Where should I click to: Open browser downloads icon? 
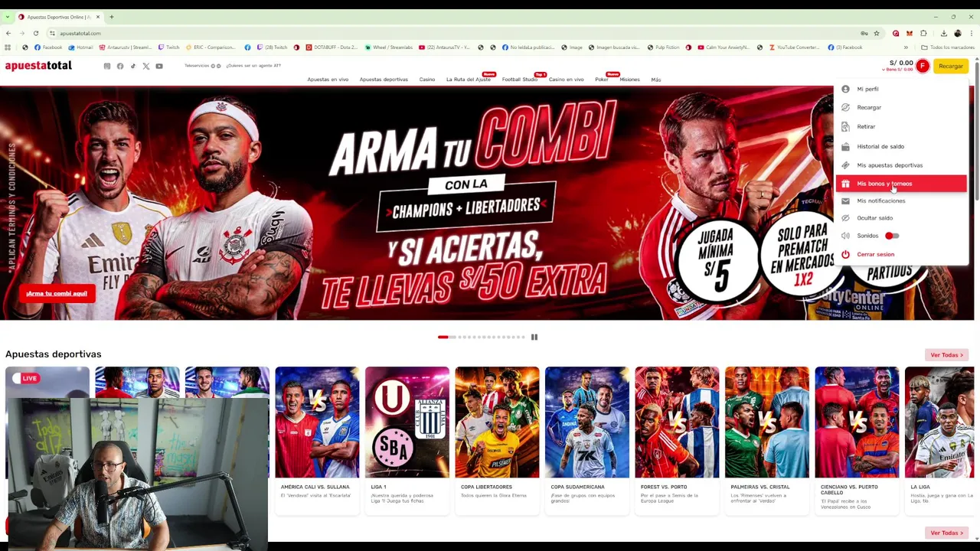(943, 33)
